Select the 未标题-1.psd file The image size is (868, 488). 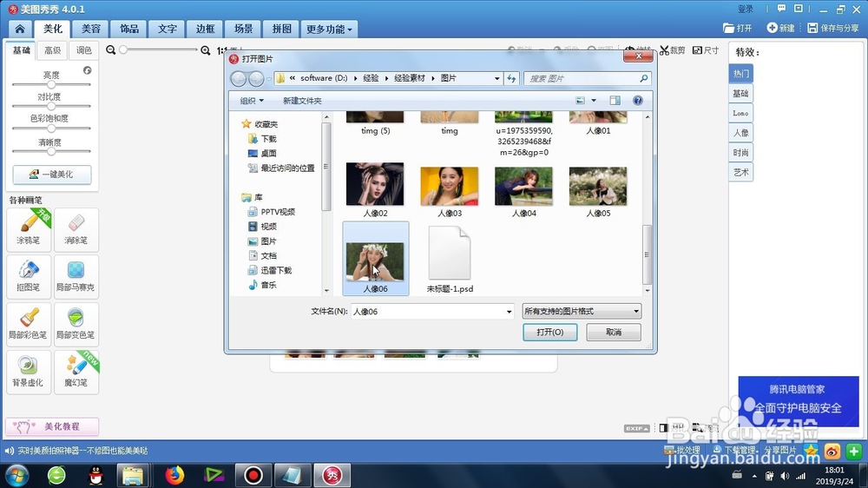[x=450, y=260]
